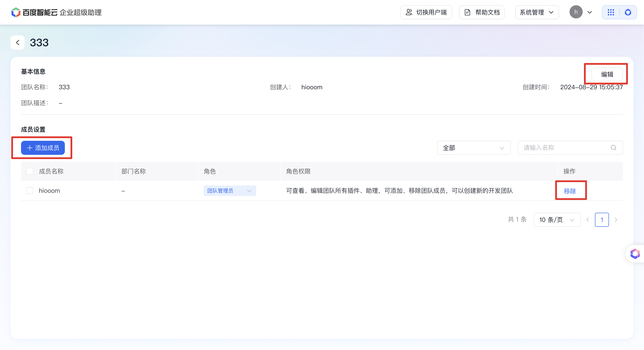The image size is (644, 350).
Task: Open 帮助文档 help docs
Action: (x=481, y=12)
